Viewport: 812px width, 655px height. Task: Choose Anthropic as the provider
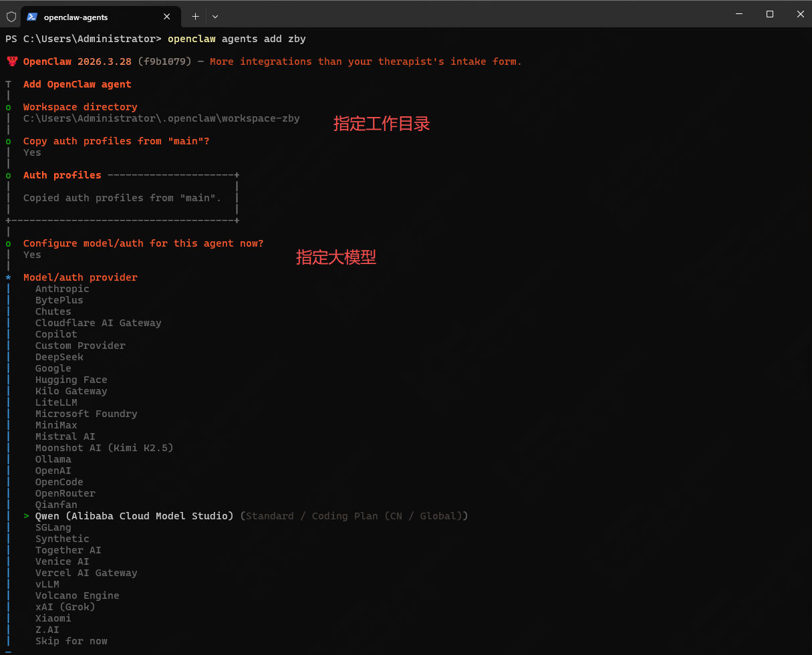(x=62, y=289)
